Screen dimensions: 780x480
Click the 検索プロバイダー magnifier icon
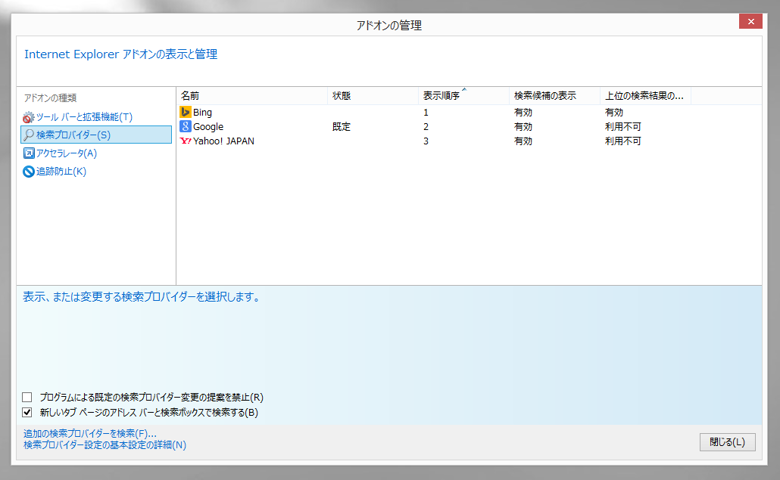[29, 135]
